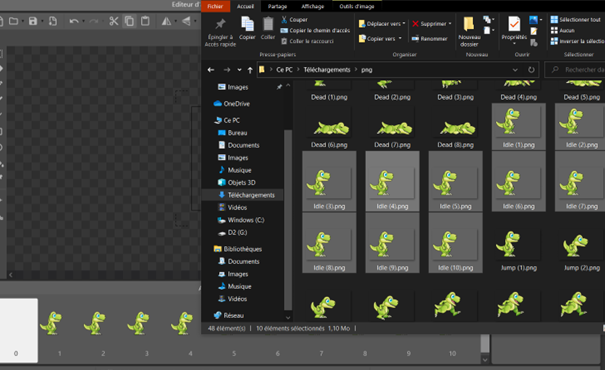Click the Explorer forward arrow
605x370 pixels.
click(x=226, y=70)
